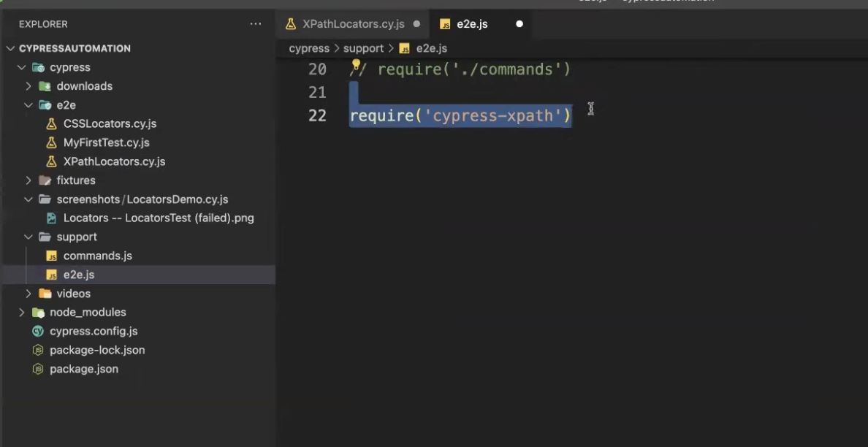Click line number 22 in the gutter

coord(317,115)
